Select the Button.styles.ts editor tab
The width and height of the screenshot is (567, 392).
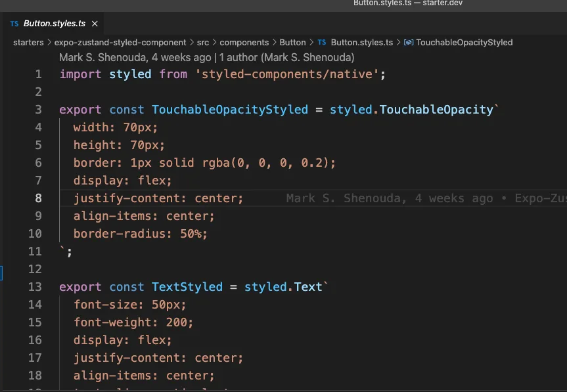[x=56, y=23]
